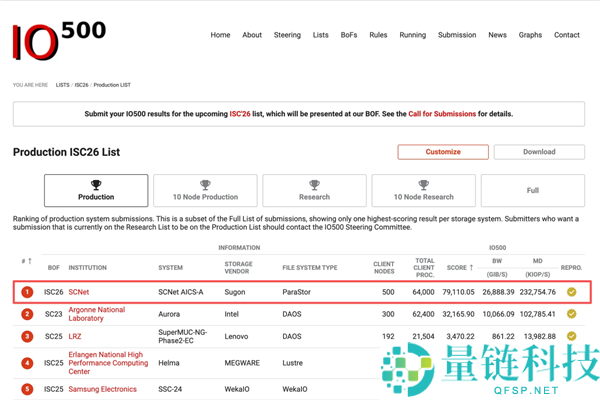Click the Download button
This screenshot has width=600, height=401.
click(539, 152)
